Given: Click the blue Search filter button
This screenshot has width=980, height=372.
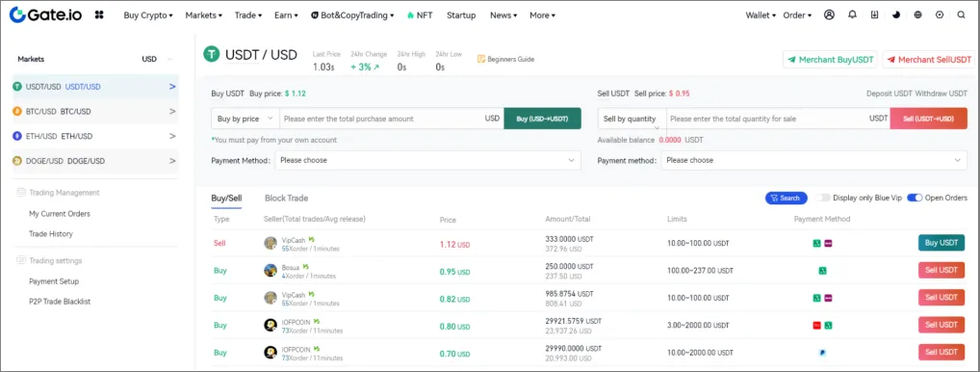Looking at the screenshot, I should click(787, 199).
